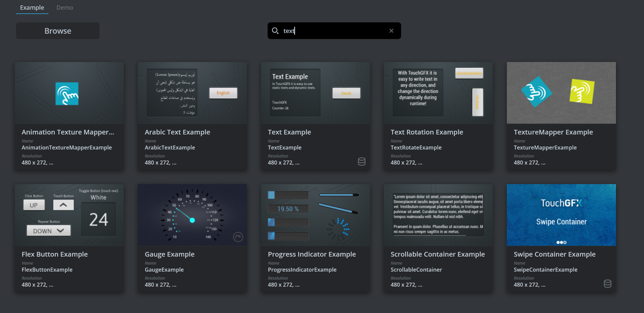Click the Gauge Example card title
The image size is (644, 313).
point(170,254)
